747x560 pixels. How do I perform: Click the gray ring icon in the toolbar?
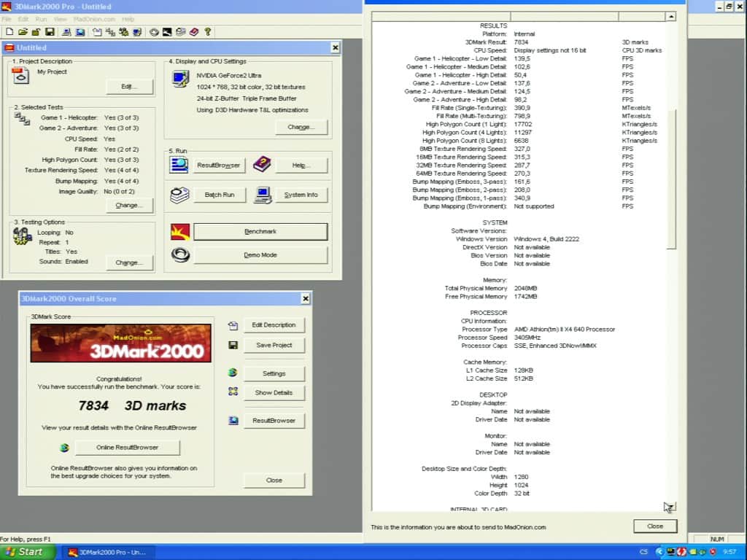(154, 32)
